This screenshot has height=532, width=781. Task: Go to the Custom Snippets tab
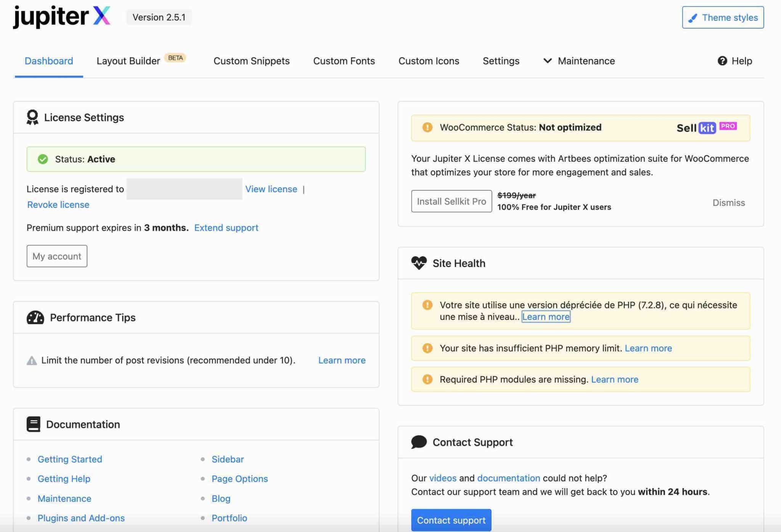click(x=252, y=61)
